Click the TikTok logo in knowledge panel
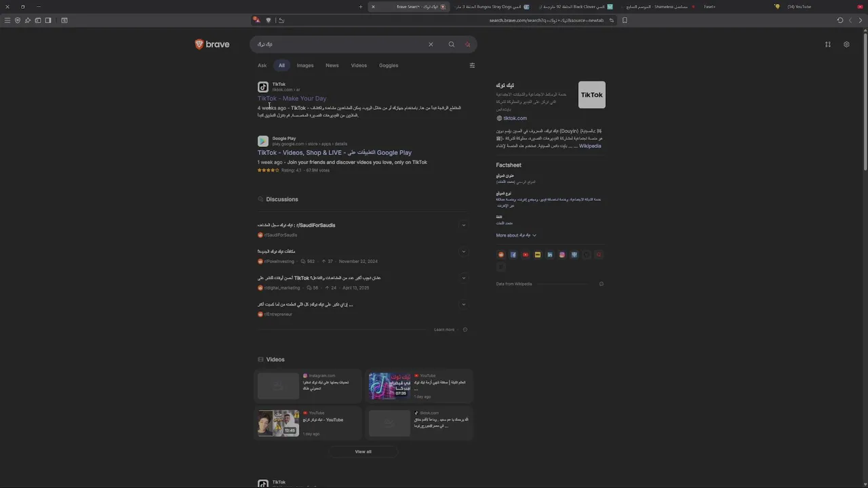The image size is (868, 488). 591,95
